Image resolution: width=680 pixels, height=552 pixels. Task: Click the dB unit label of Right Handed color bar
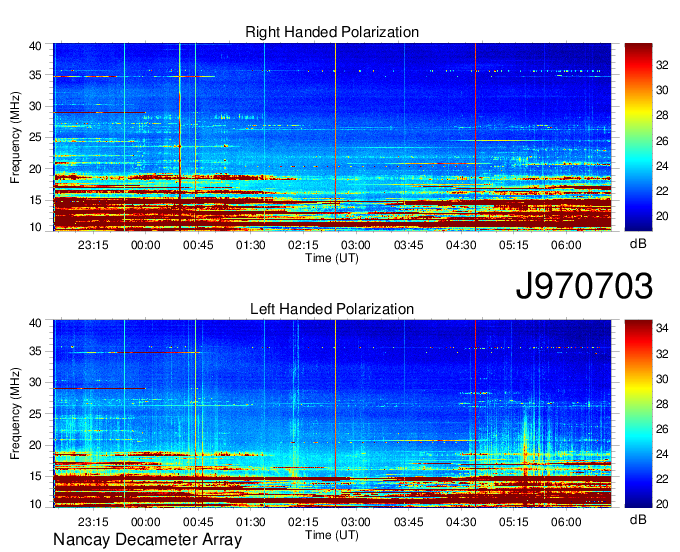pyautogui.click(x=638, y=244)
